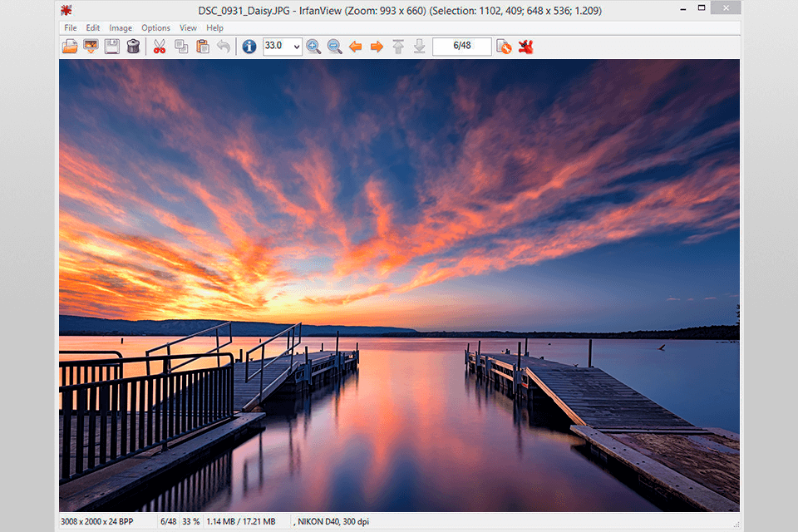Go to previous image with left arrow
The height and width of the screenshot is (532, 798).
pyautogui.click(x=355, y=47)
